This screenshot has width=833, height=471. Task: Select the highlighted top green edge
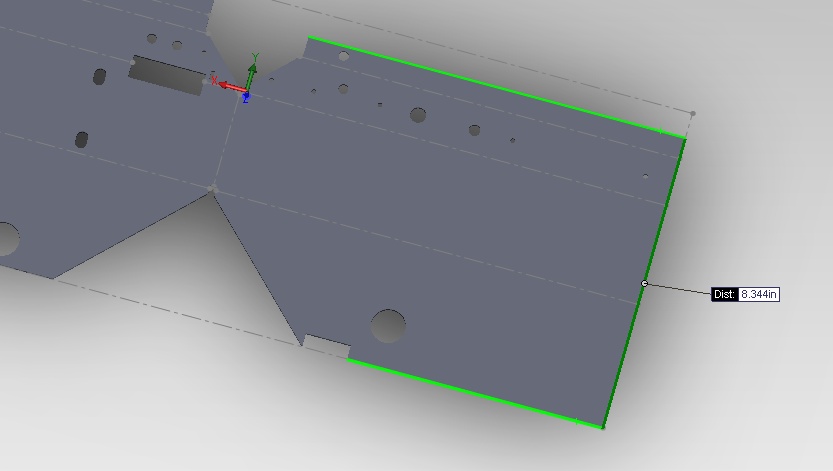tap(497, 88)
